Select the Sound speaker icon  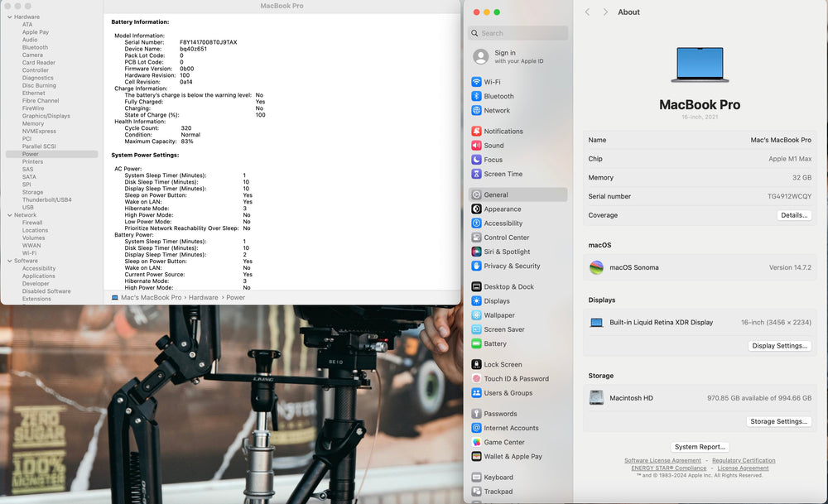pos(476,145)
